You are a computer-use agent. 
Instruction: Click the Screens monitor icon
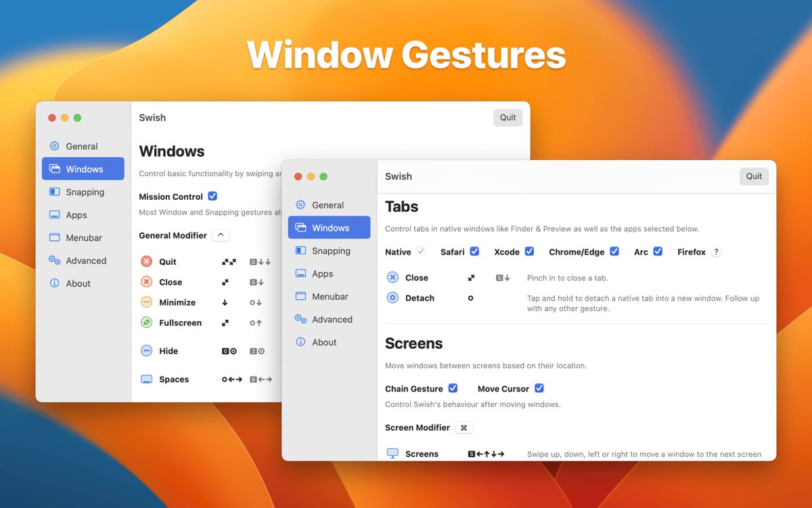[392, 453]
